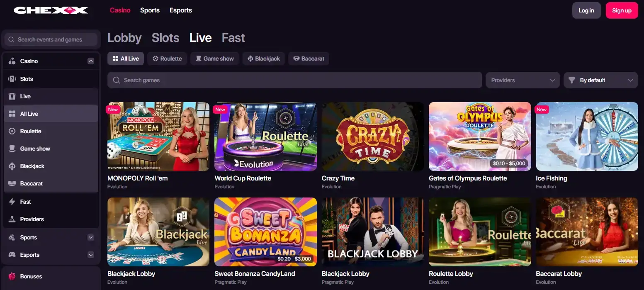
Task: Collapse the Casino section in the sidebar
Action: pos(91,61)
